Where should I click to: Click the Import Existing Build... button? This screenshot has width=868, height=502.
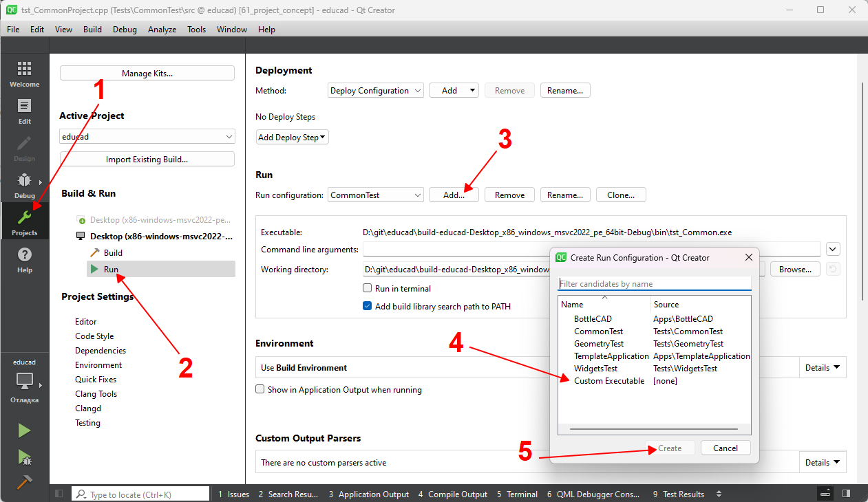tap(147, 160)
